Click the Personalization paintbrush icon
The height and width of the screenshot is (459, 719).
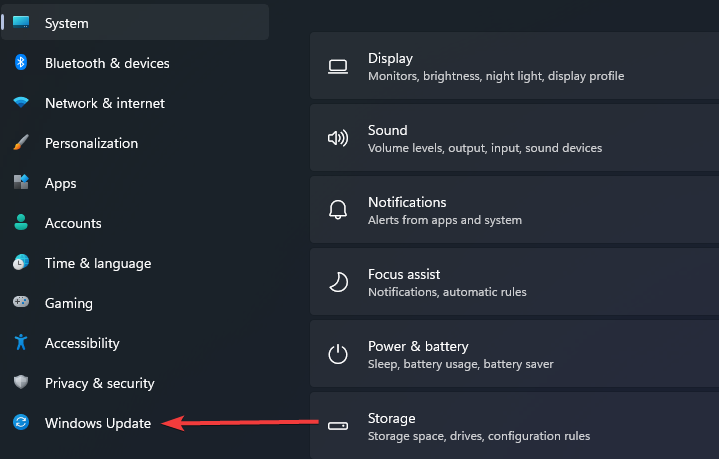tap(21, 143)
